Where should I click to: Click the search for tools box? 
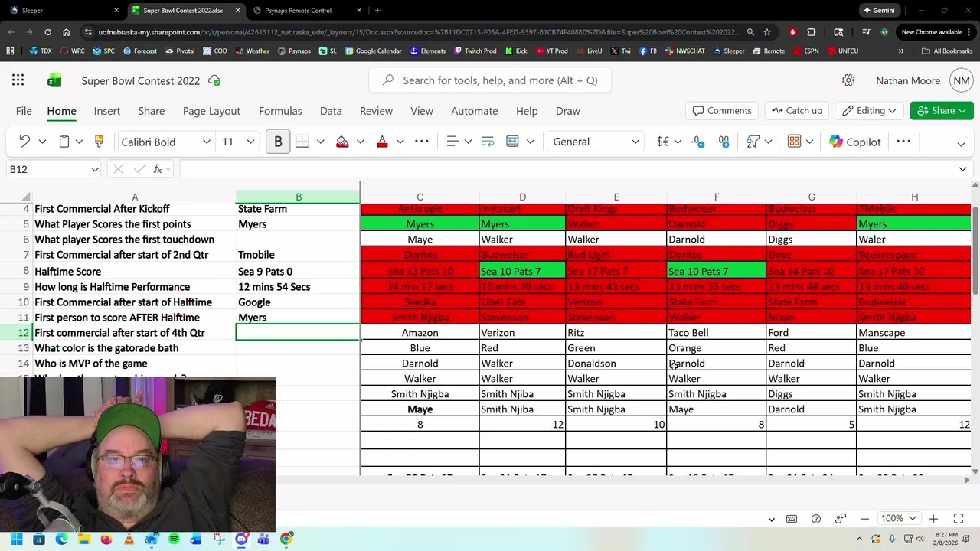tap(490, 80)
